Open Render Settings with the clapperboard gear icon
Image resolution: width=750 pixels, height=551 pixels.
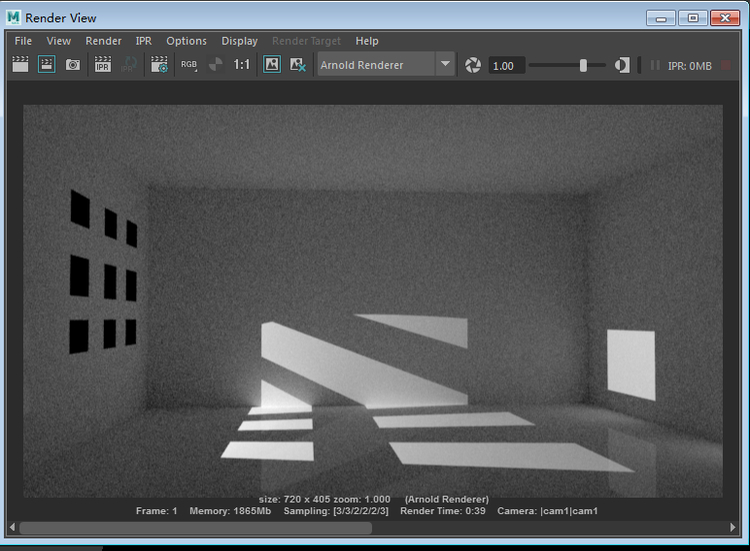[x=159, y=65]
